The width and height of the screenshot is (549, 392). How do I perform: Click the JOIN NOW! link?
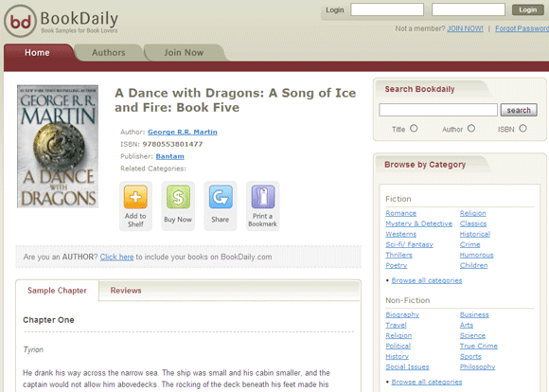tap(465, 28)
